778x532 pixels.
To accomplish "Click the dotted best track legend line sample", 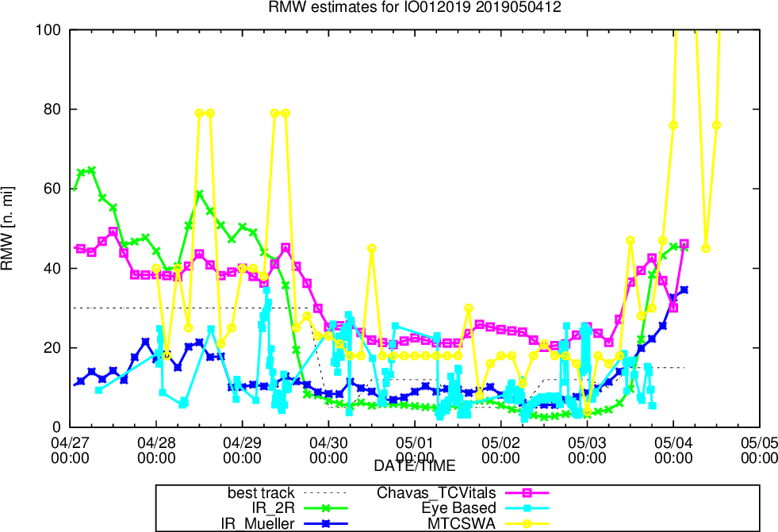I will [x=325, y=493].
